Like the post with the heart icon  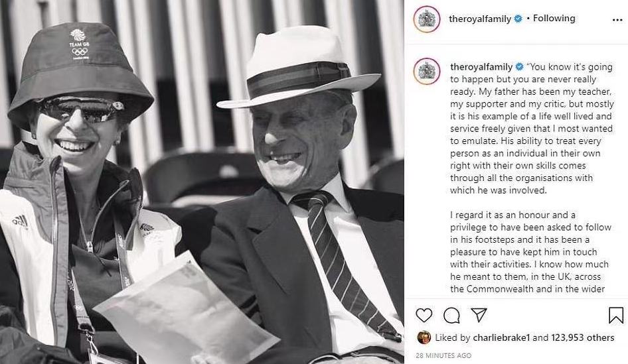(x=424, y=315)
